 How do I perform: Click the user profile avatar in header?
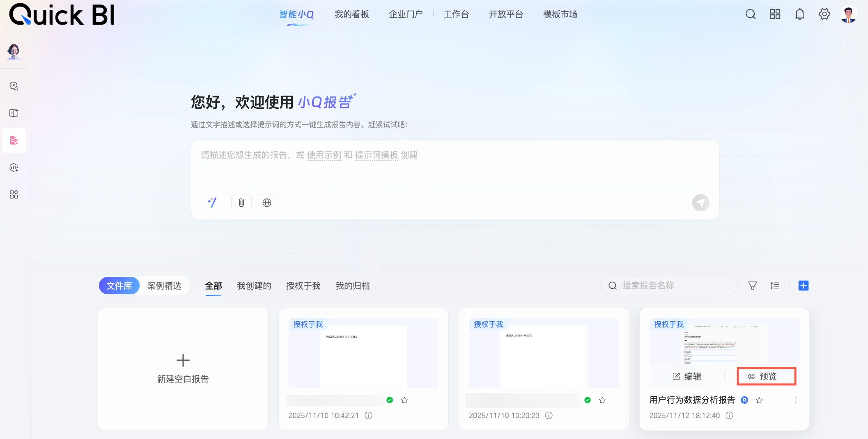coord(848,14)
